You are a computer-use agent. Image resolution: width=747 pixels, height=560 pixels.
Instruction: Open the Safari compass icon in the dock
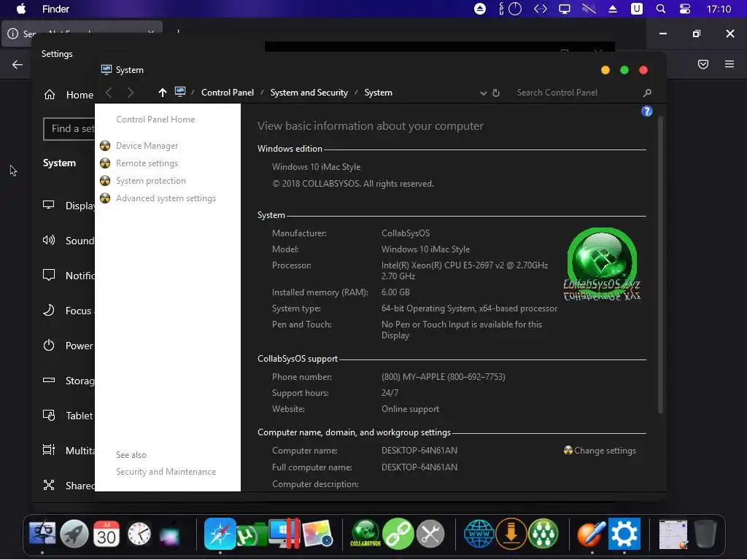(220, 534)
